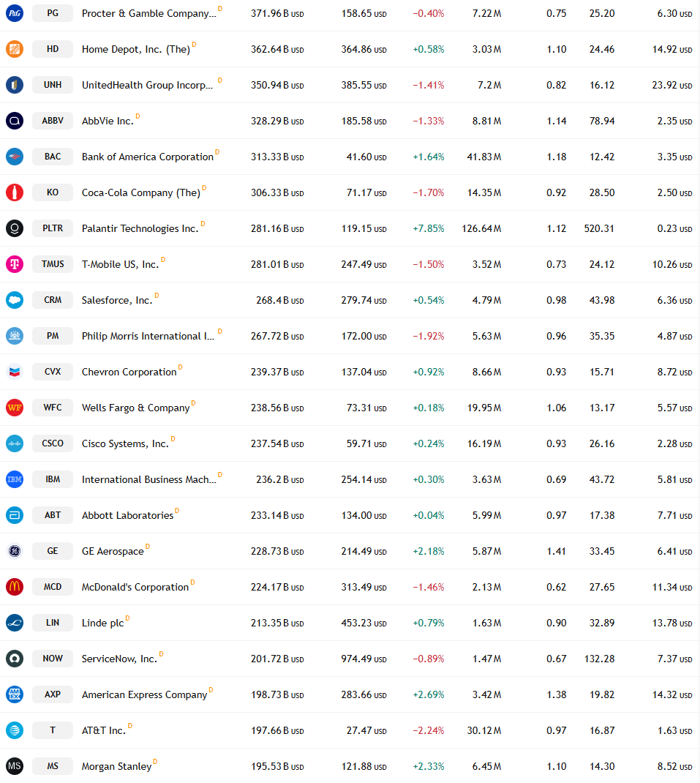Open International Business Mach... link
The image size is (700, 783).
pyautogui.click(x=148, y=480)
